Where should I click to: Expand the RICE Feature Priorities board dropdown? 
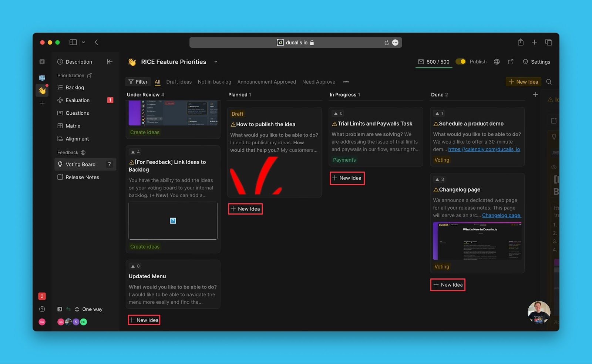pos(216,62)
